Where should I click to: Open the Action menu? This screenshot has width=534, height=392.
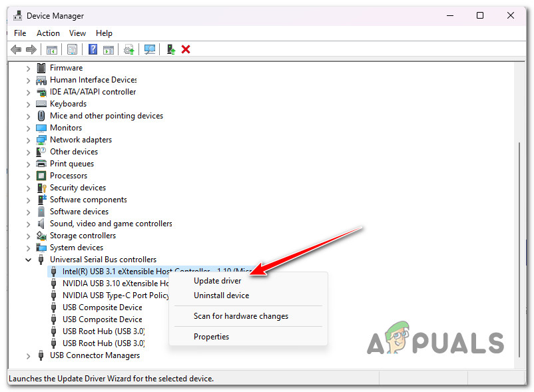point(48,33)
